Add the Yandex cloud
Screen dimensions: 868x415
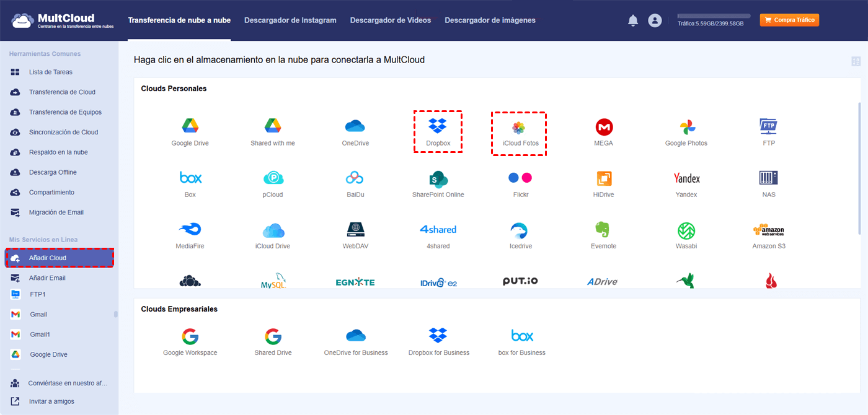point(686,178)
